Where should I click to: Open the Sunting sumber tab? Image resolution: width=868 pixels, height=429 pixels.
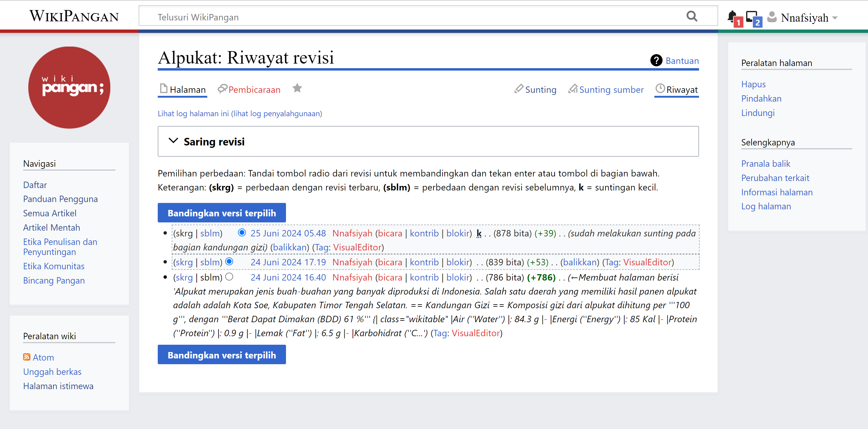click(611, 90)
